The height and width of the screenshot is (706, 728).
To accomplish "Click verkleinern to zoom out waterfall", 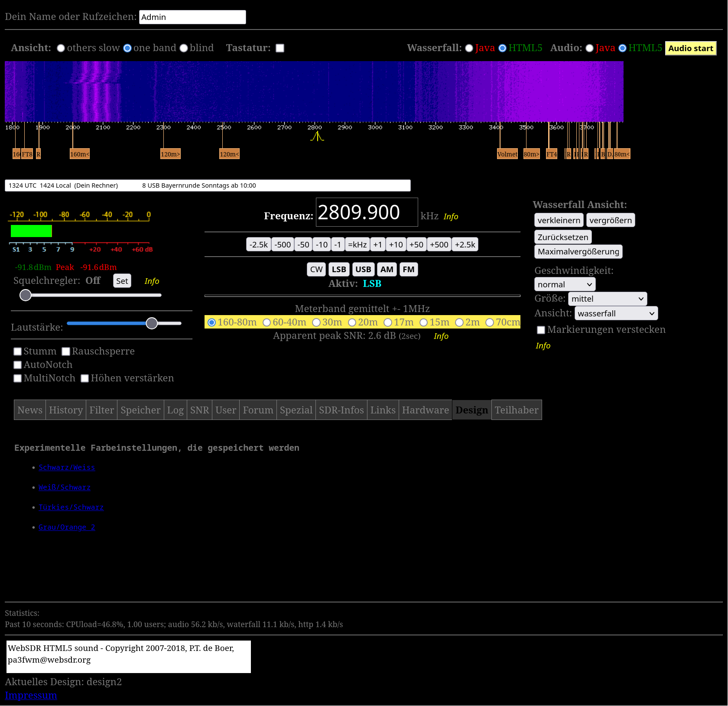I will 559,220.
